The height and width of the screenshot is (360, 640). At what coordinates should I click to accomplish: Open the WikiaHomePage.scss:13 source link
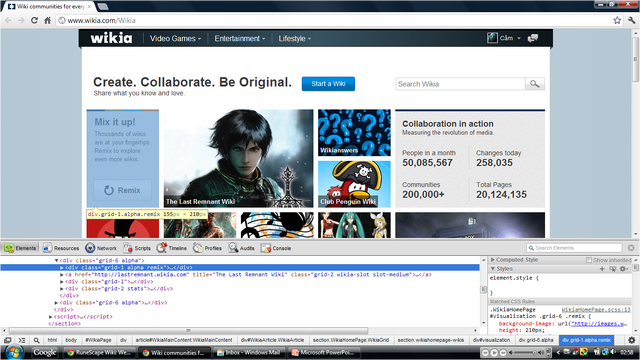[596, 310]
